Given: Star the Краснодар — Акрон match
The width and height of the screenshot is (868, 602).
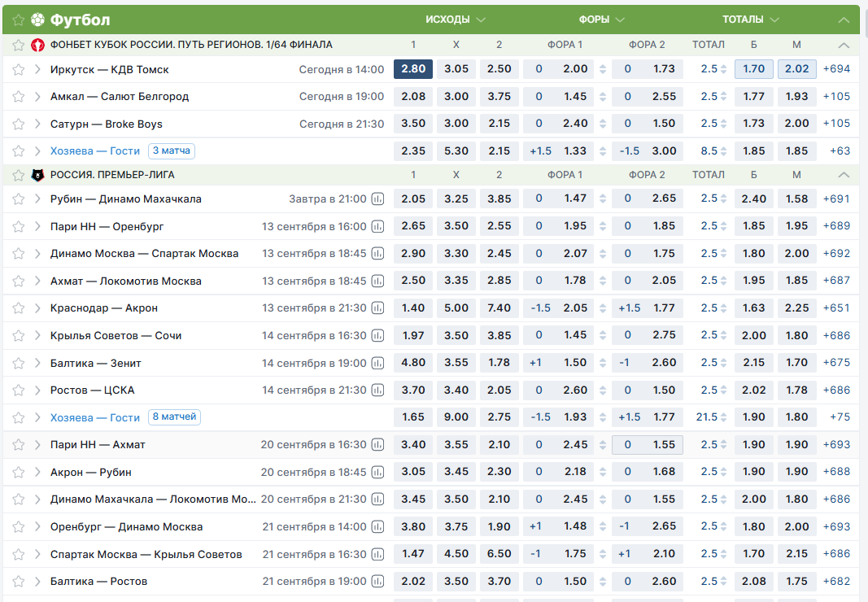Looking at the screenshot, I should [x=18, y=308].
